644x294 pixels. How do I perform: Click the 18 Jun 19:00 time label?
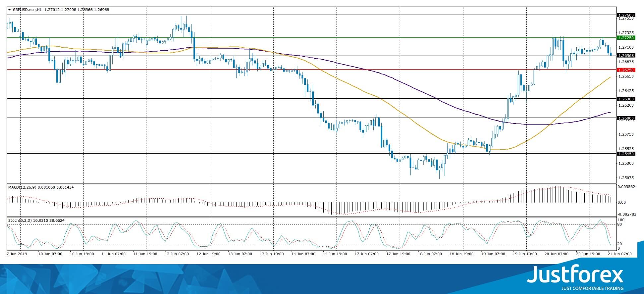pyautogui.click(x=461, y=254)
